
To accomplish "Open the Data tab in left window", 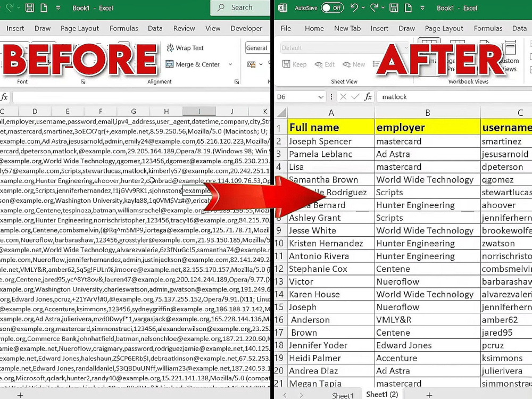I will (155, 29).
